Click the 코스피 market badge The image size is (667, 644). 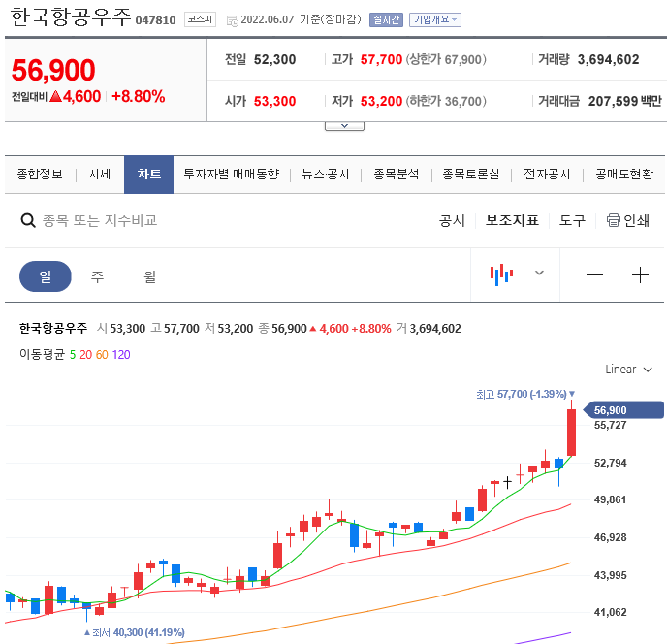[200, 19]
